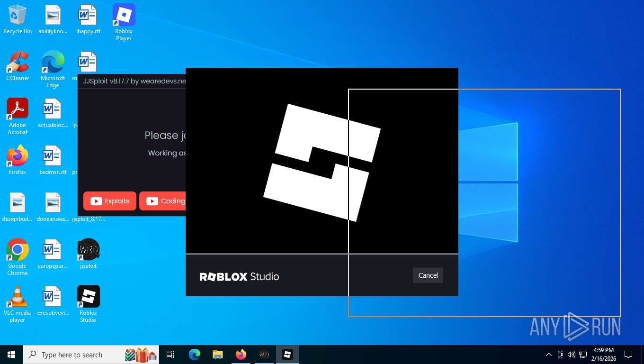This screenshot has width=644, height=364.
Task: Select the bedmsn.rtf document icon
Action: click(53, 160)
